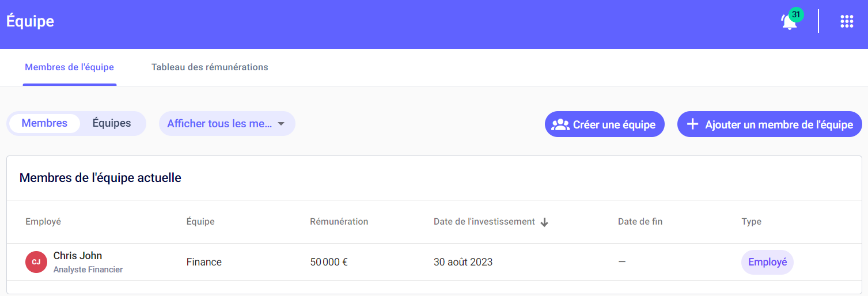Click the Date de fin column header
The height and width of the screenshot is (296, 868).
tap(640, 222)
